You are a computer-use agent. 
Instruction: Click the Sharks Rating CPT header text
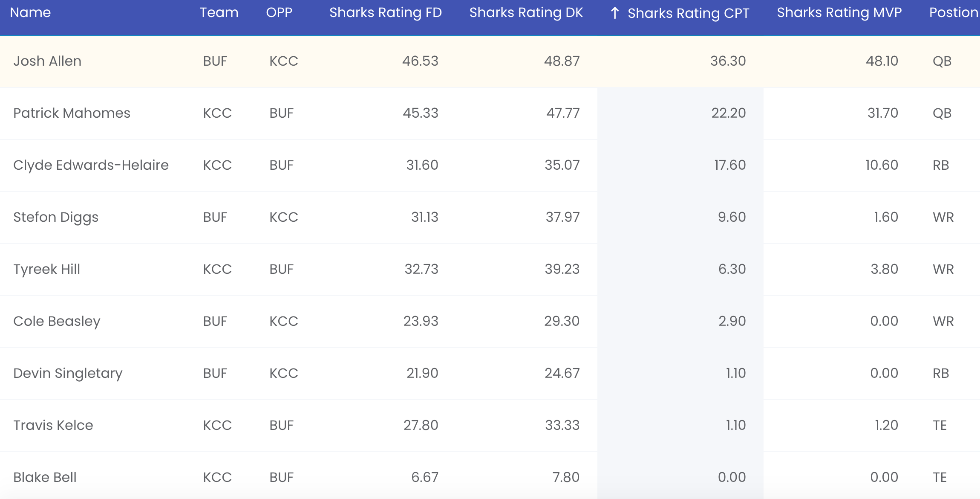click(689, 13)
